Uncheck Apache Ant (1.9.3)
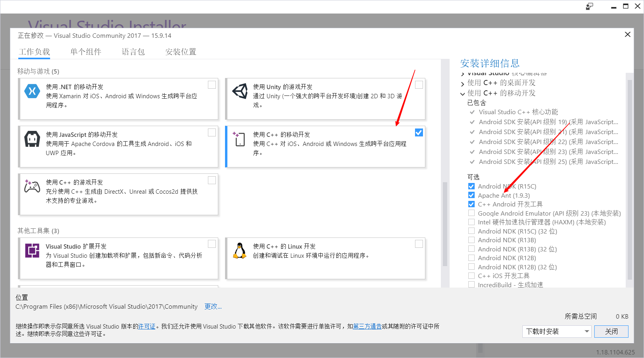Image resolution: width=644 pixels, height=358 pixels. tap(471, 195)
